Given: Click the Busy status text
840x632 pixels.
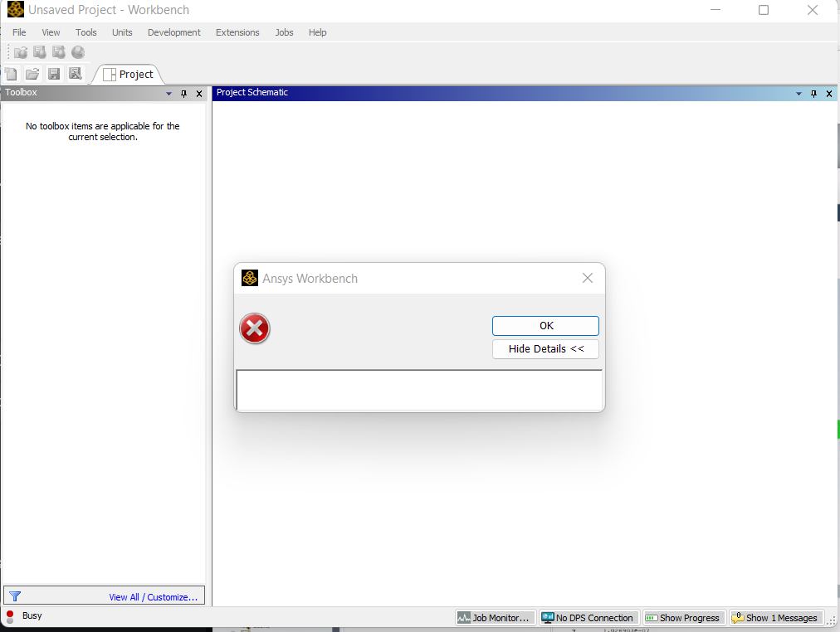Looking at the screenshot, I should point(32,615).
